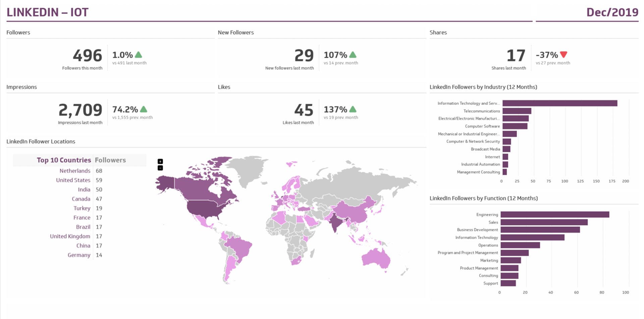Viewport: 644px width, 319px height.
Task: Click the Top 10 Countries column header
Action: [64, 160]
